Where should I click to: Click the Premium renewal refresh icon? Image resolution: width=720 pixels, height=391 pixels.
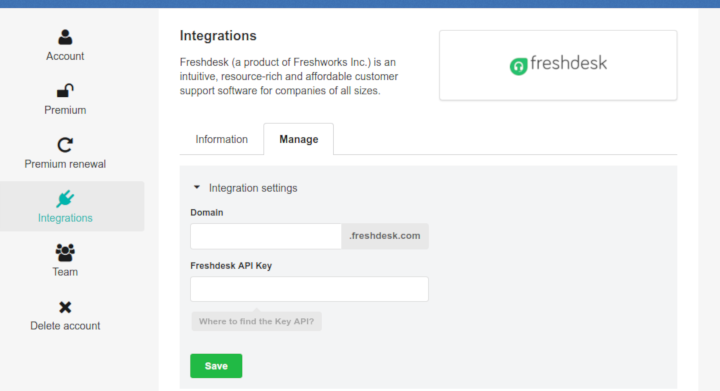point(65,145)
